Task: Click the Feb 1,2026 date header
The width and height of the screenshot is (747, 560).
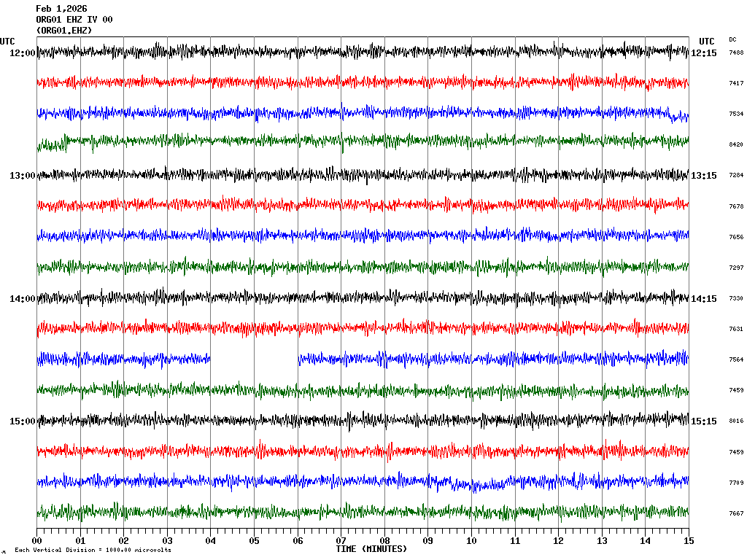Action: [61, 9]
